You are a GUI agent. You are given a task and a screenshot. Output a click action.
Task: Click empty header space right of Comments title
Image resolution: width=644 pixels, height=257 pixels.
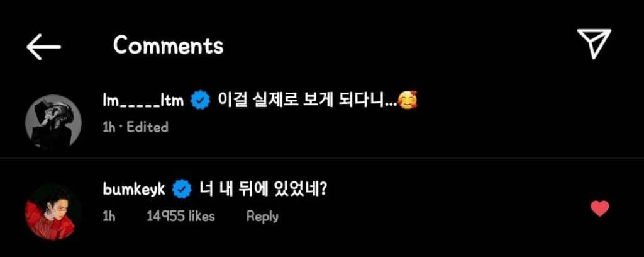396,45
